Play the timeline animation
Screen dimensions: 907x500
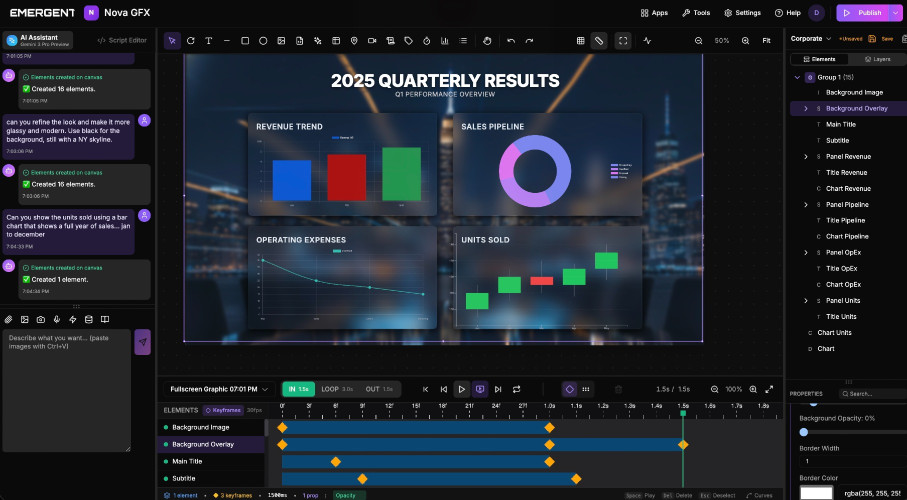coord(462,389)
